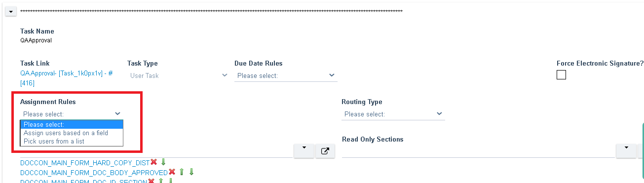Open the DOCCON_MAIN_FORM_DOC_BODY_APPROVED link
644x183 pixels.
tap(94, 172)
